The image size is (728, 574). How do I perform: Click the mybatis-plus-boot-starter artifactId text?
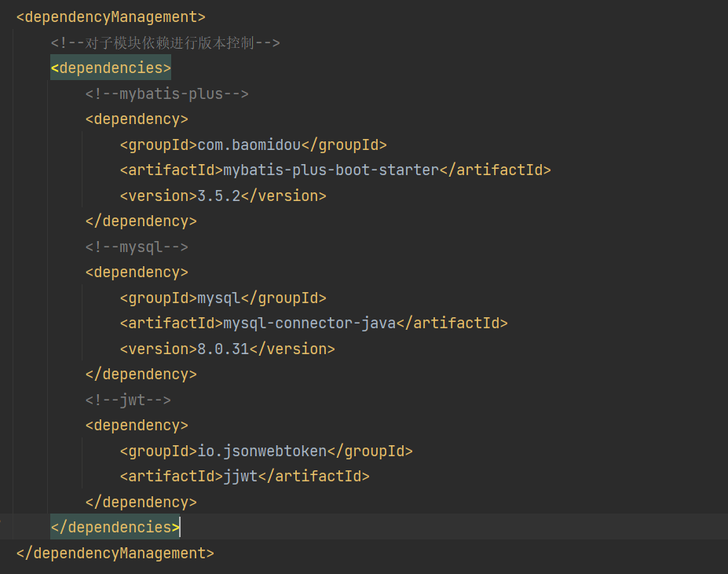click(x=331, y=170)
